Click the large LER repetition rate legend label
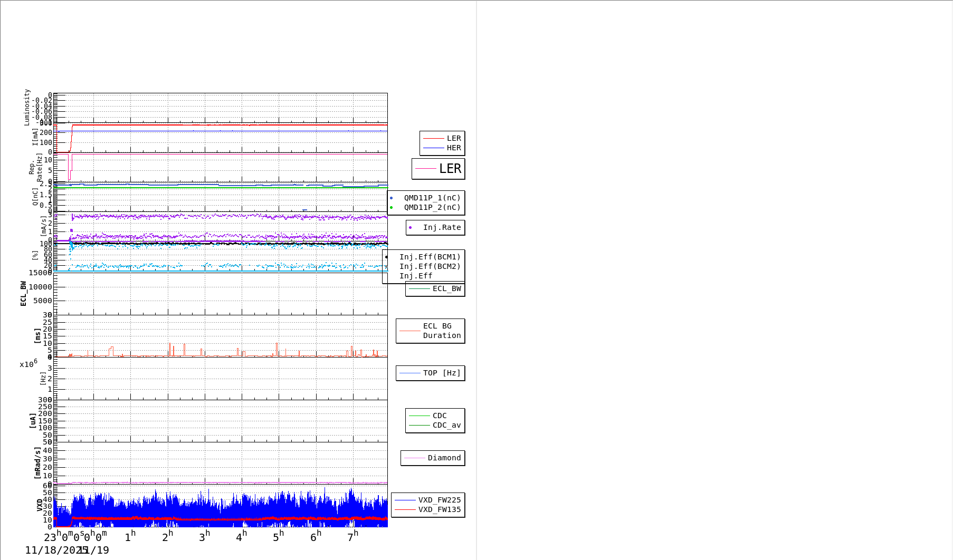Viewport: 953px width, 560px height. tap(450, 169)
